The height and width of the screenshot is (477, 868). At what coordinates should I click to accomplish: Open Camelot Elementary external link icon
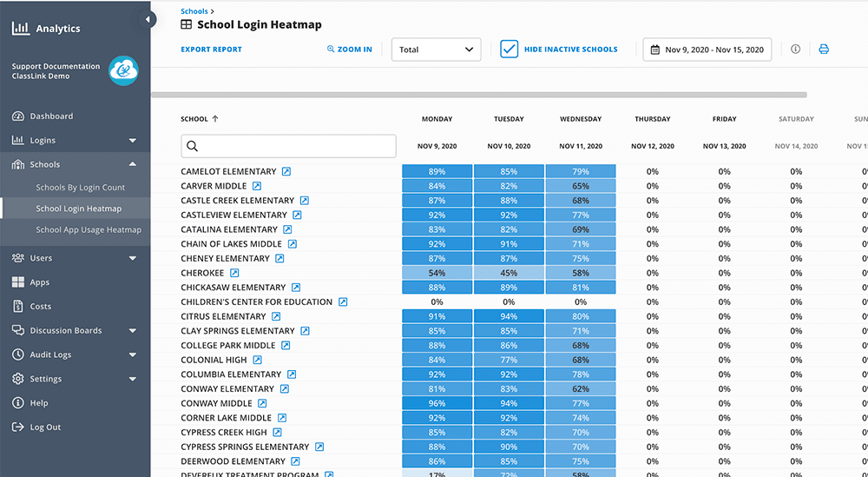click(286, 172)
